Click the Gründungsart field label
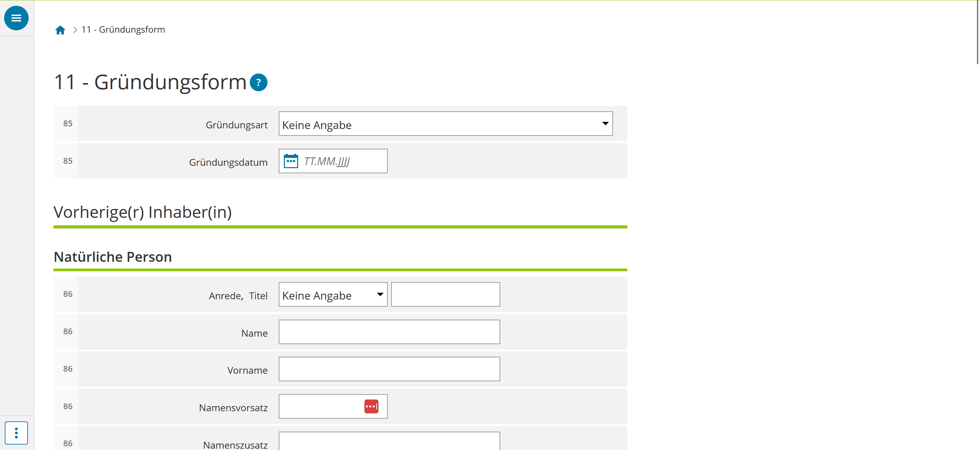Screen dimensions: 980x450 point(236,125)
